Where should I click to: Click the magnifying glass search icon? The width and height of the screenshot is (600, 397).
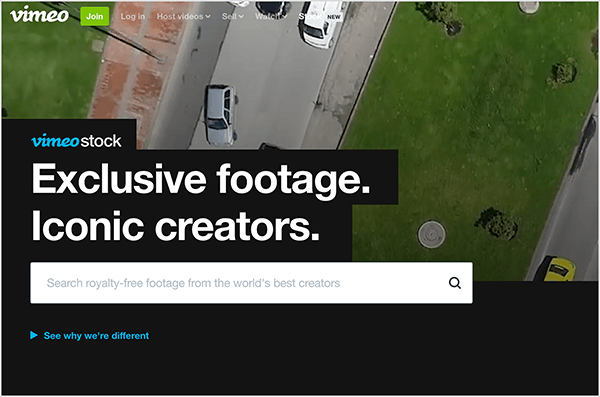click(455, 283)
